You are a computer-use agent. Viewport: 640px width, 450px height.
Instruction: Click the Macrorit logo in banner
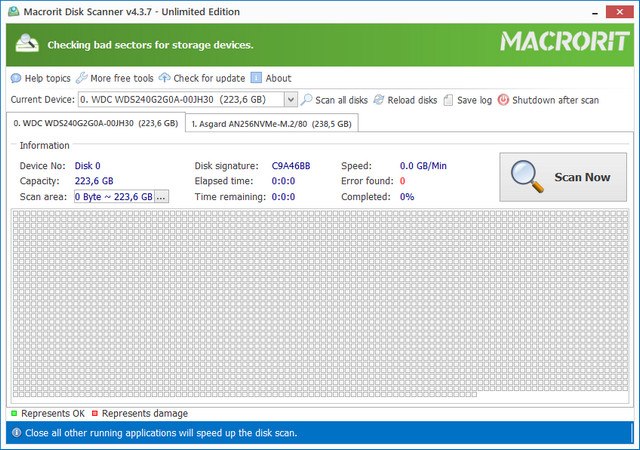click(x=563, y=43)
